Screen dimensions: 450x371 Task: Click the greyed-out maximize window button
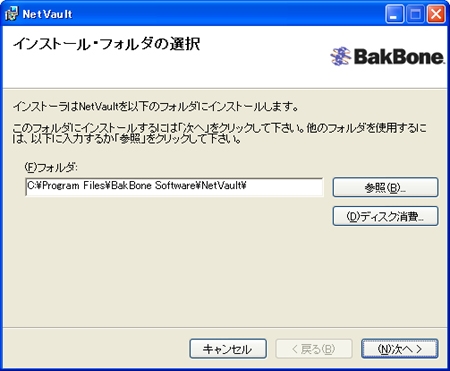tap(415, 14)
